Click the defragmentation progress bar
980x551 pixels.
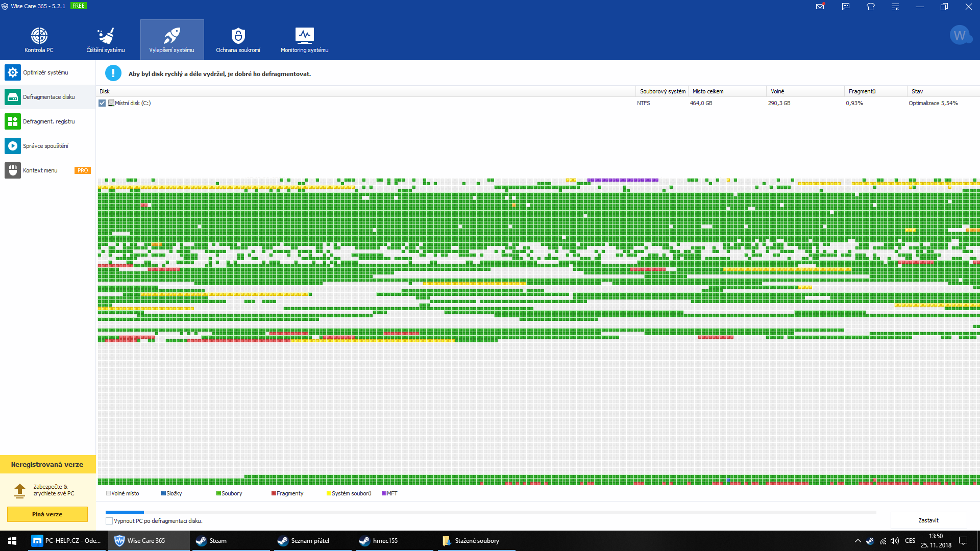[490, 512]
